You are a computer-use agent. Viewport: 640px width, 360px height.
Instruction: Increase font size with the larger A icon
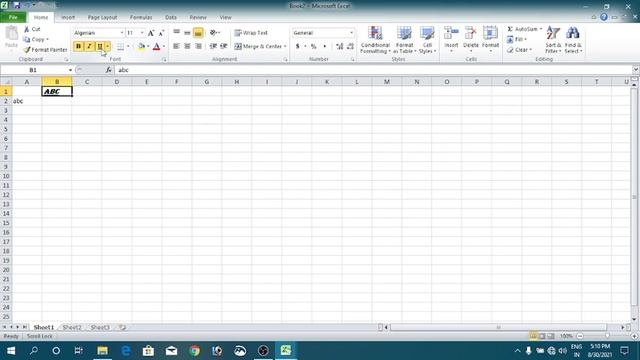pyautogui.click(x=151, y=33)
